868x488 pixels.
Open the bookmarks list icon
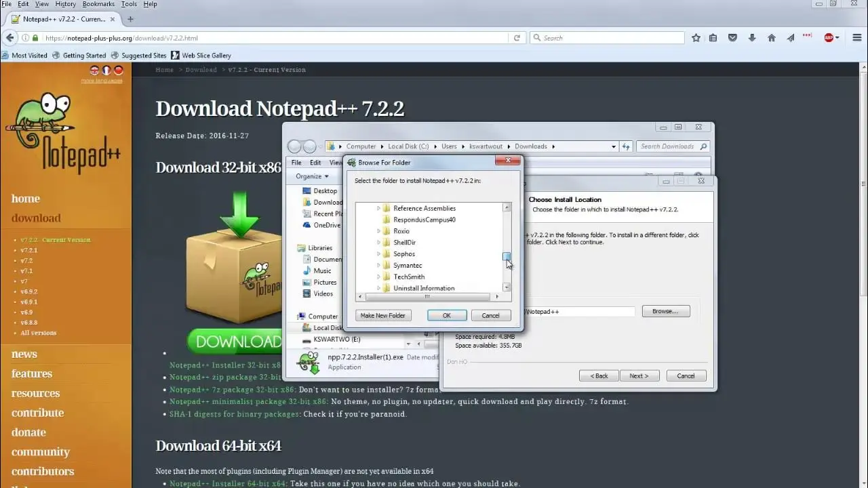click(x=713, y=38)
